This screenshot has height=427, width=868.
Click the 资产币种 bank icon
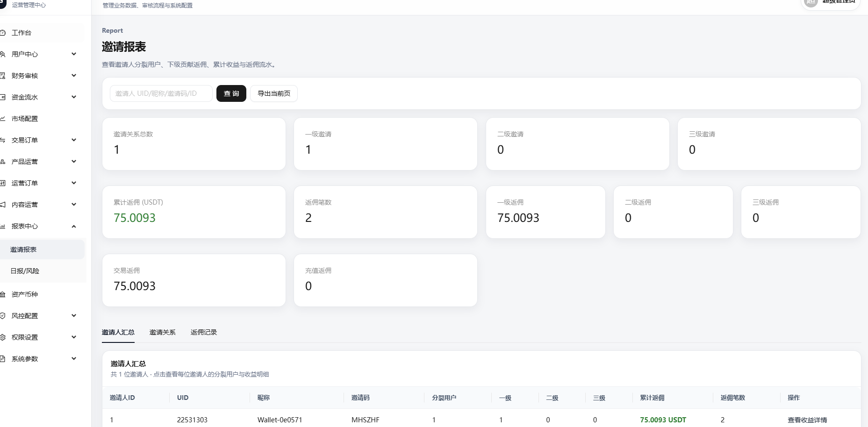point(2,294)
